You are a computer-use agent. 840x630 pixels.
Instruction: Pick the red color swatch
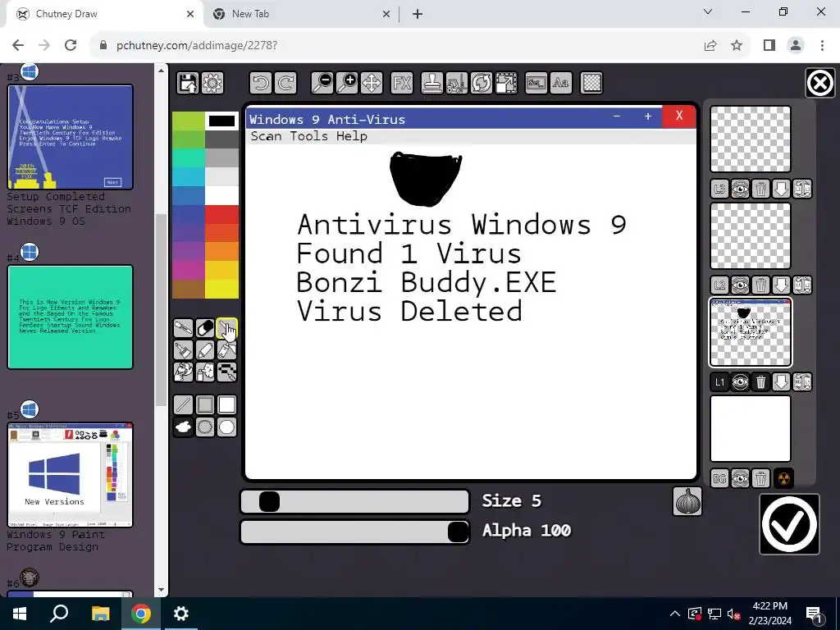click(221, 214)
